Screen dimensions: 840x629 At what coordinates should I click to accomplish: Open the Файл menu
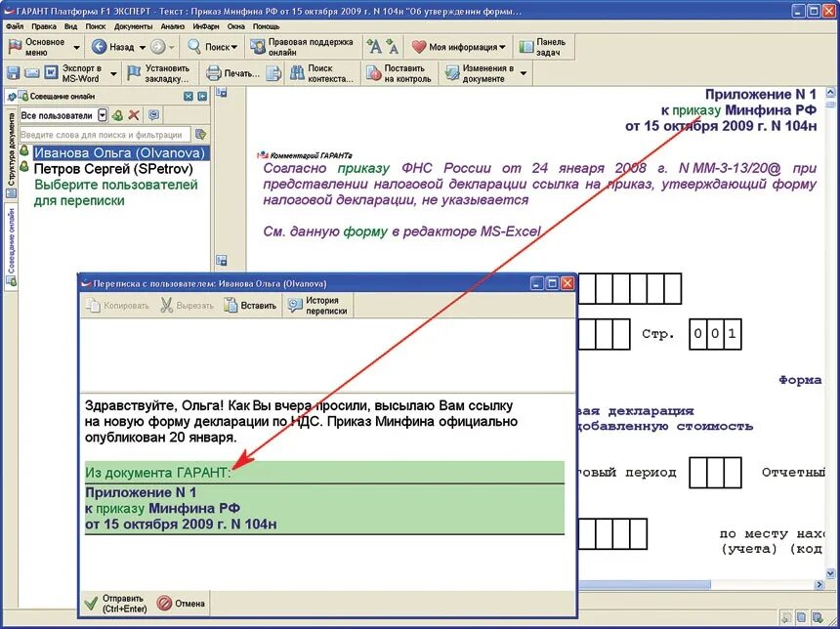(x=15, y=26)
